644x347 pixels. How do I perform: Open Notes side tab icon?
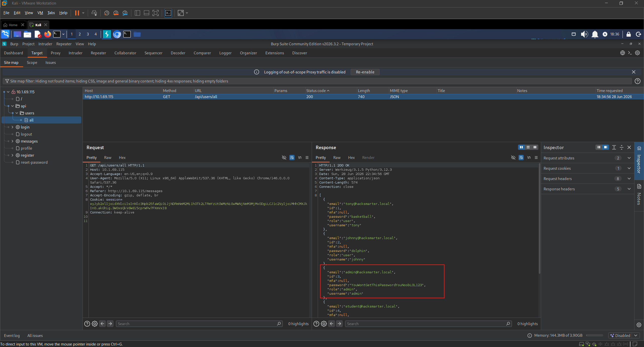coord(639,186)
